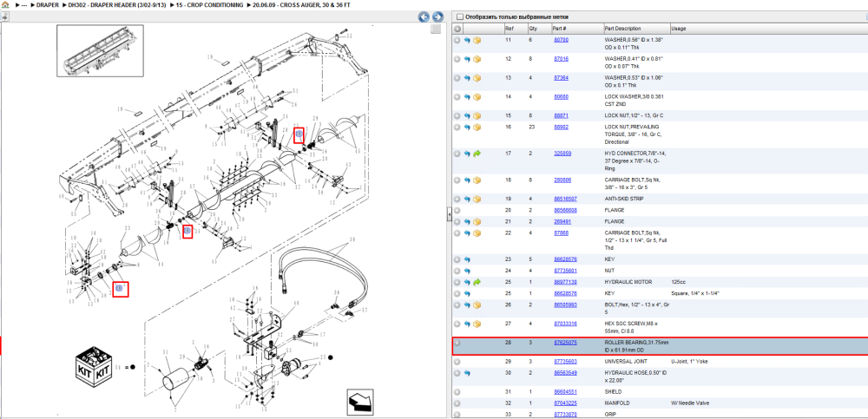868x419 pixels.
Task: Click the package box icon for ref 13
Action: pyautogui.click(x=477, y=78)
